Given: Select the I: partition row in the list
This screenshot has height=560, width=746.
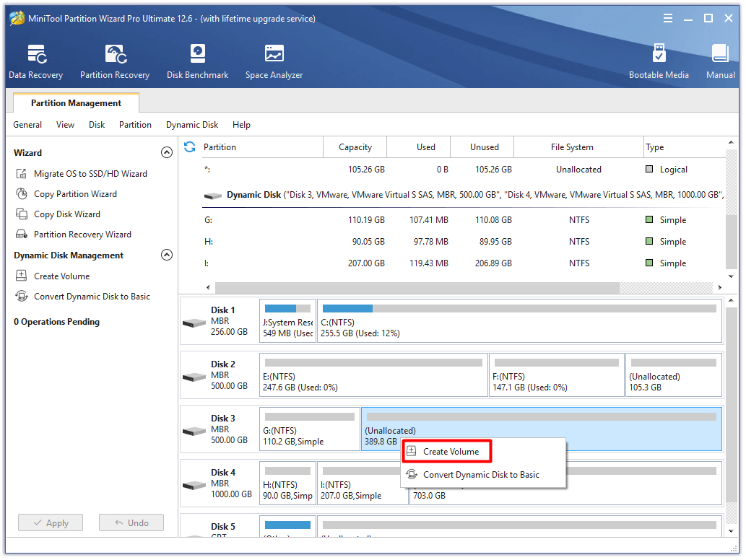Looking at the screenshot, I should click(x=463, y=263).
